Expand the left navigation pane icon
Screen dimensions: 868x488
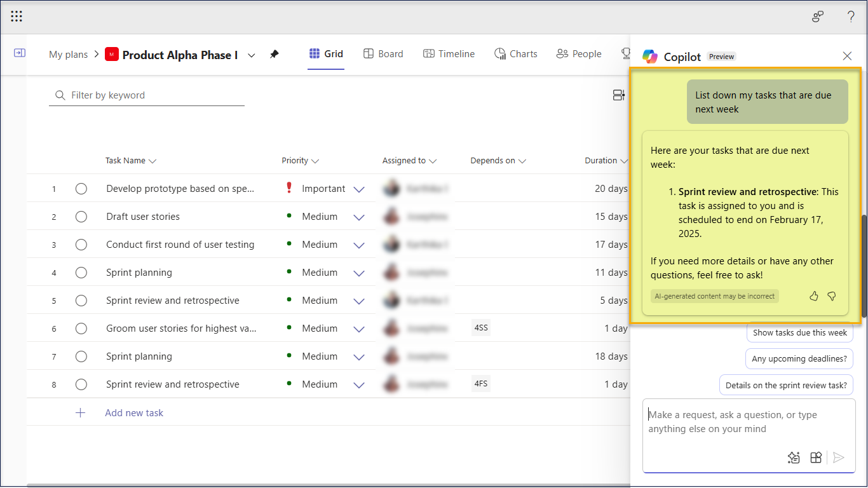(x=20, y=53)
